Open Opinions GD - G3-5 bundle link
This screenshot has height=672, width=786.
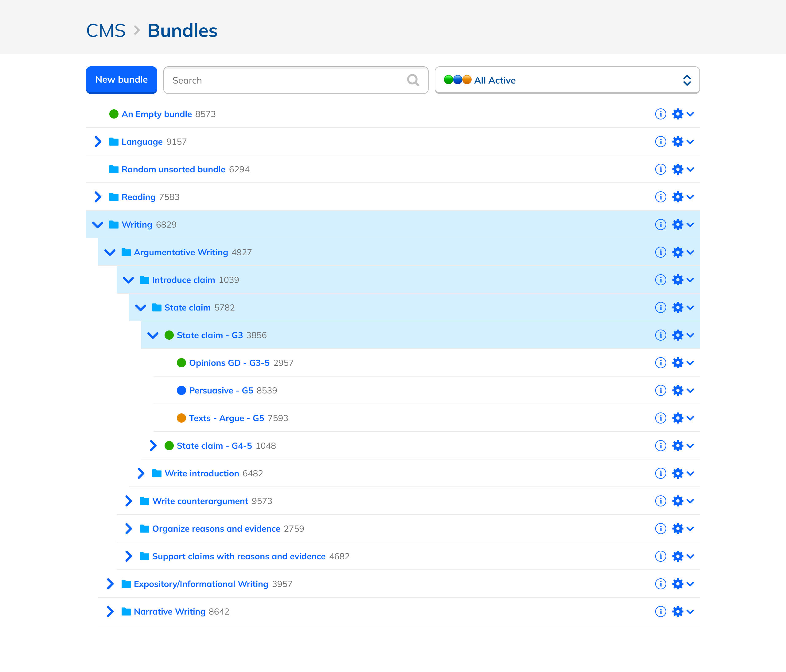click(229, 363)
